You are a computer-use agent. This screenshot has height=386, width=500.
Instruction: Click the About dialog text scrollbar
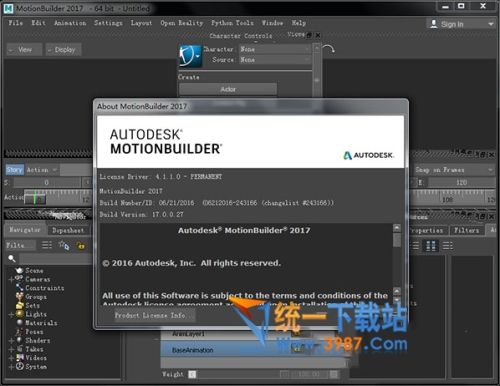coord(397,260)
